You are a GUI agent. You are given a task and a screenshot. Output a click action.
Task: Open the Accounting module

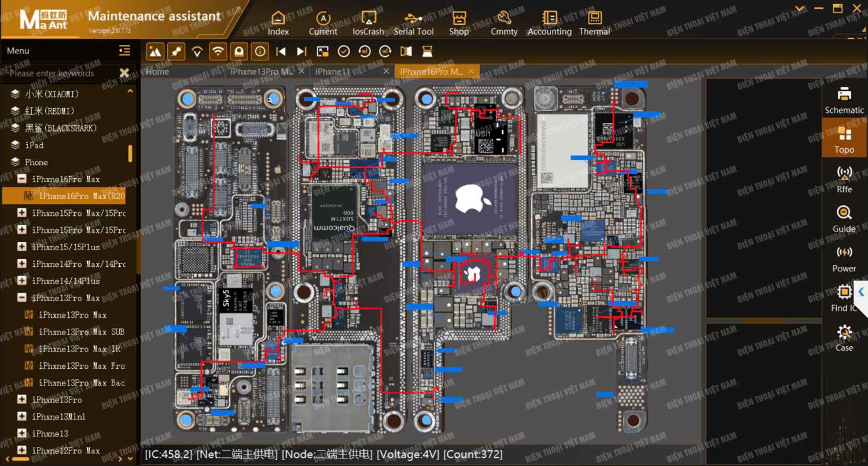549,23
